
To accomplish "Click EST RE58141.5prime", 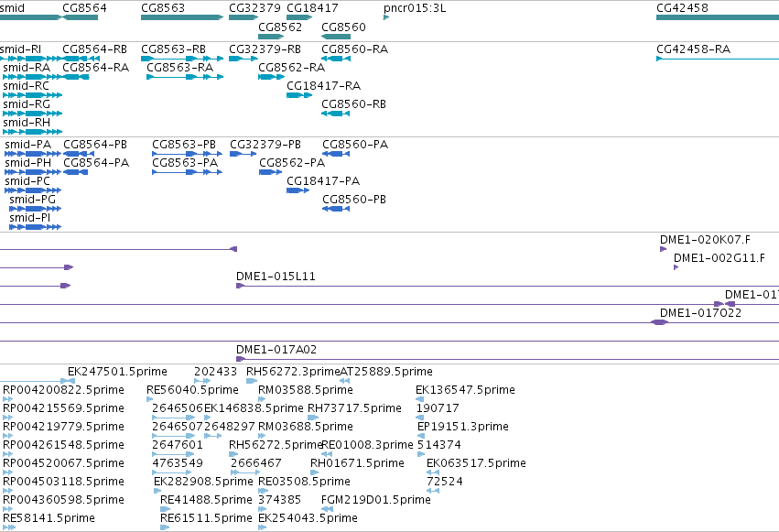I will point(49,519).
